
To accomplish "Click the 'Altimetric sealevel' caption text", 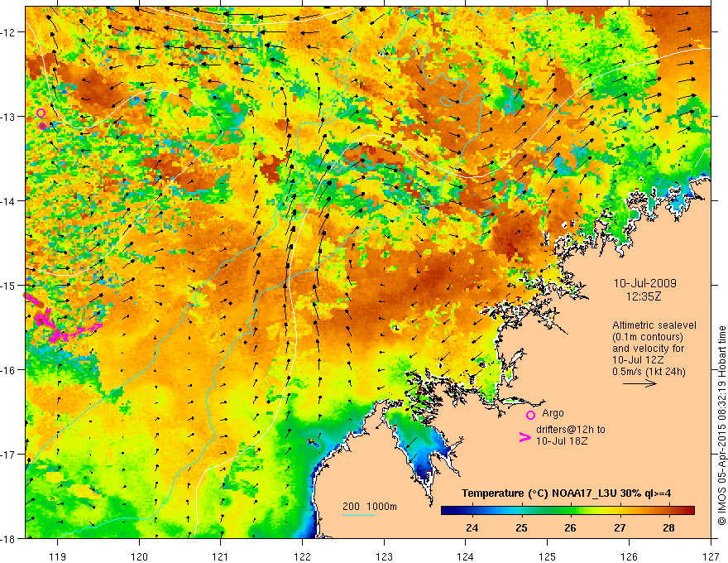I will [x=654, y=325].
